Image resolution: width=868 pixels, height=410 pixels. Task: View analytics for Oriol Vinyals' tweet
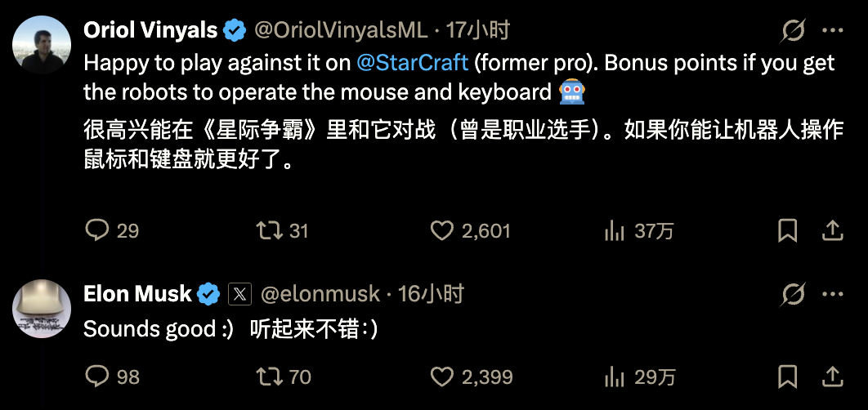click(x=614, y=231)
